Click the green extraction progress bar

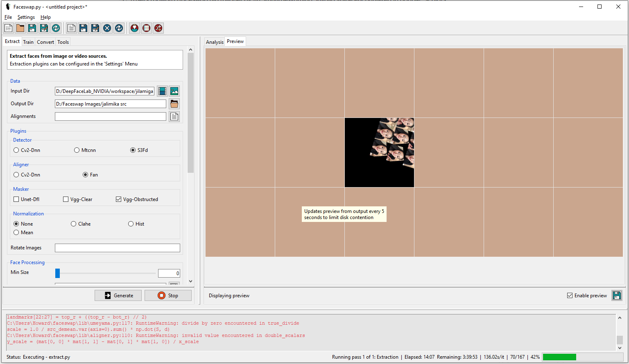coord(559,357)
